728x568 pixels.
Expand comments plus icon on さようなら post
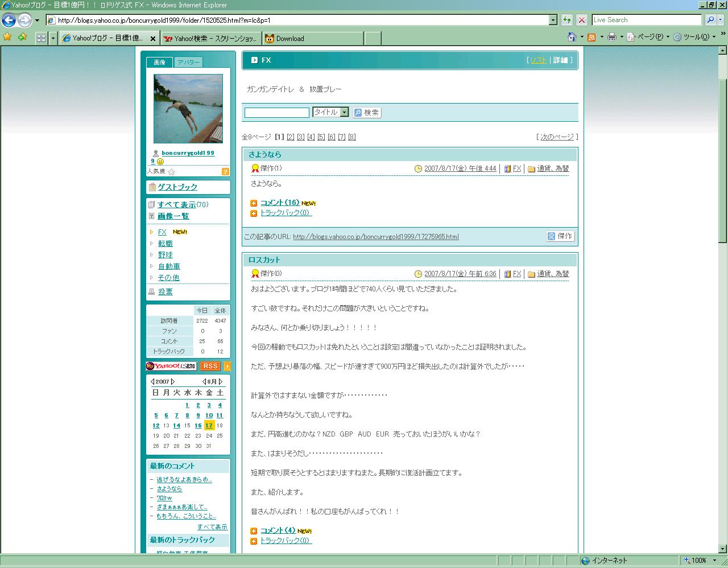click(x=254, y=203)
